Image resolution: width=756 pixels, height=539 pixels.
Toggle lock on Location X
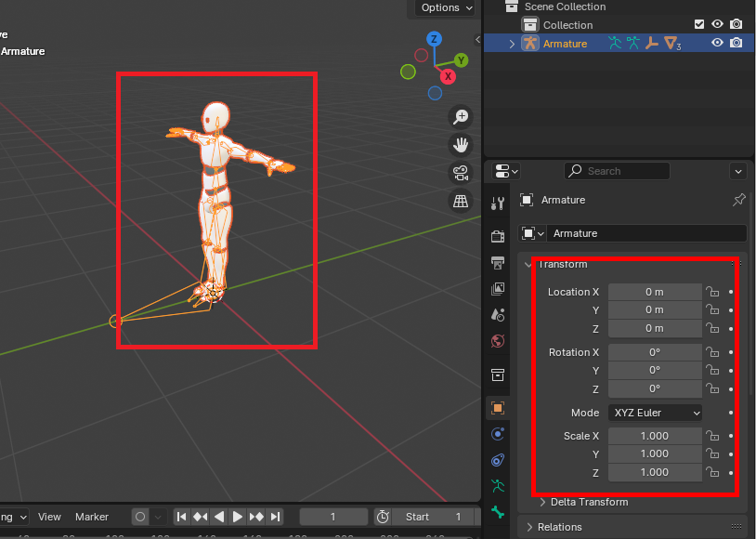point(712,292)
